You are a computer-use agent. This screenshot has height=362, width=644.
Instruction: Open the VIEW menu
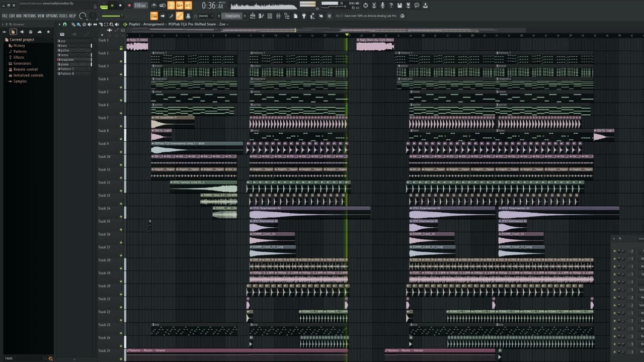coord(41,16)
